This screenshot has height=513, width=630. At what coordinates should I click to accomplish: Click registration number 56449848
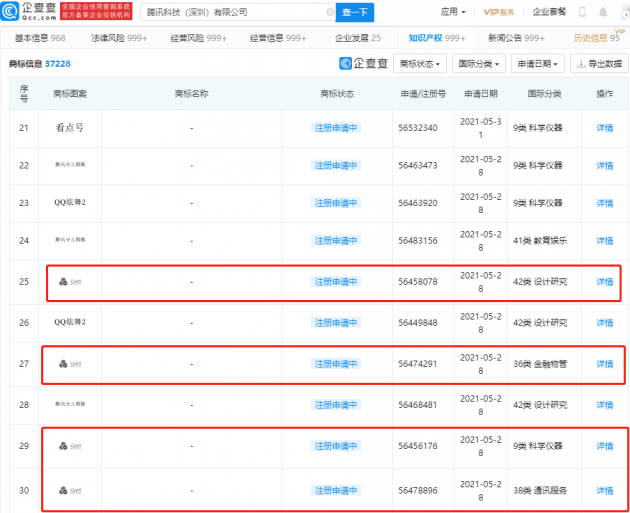(x=418, y=323)
